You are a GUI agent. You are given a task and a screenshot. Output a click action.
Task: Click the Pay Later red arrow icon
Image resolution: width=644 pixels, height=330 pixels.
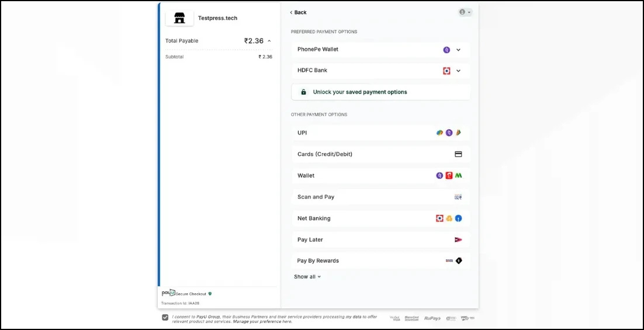[x=458, y=239]
